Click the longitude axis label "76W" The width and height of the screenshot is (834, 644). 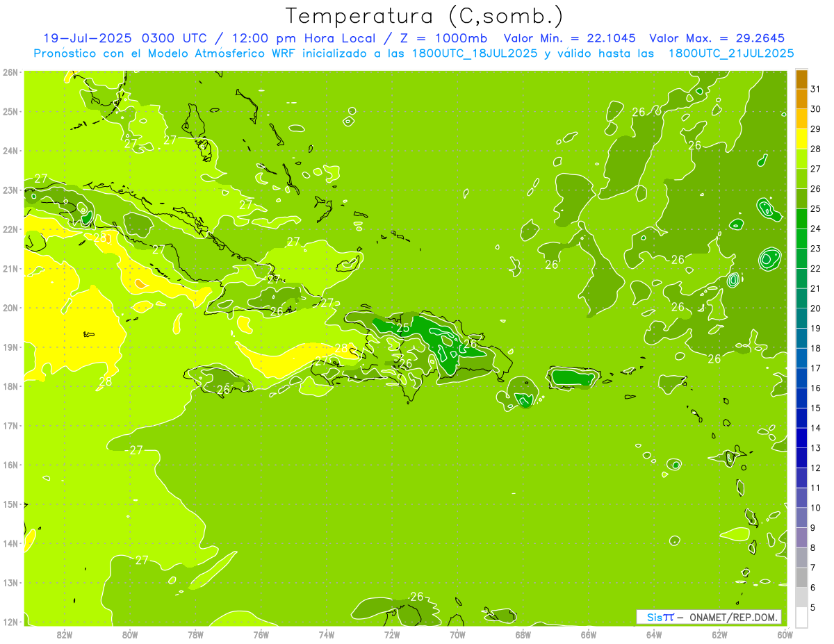[261, 634]
